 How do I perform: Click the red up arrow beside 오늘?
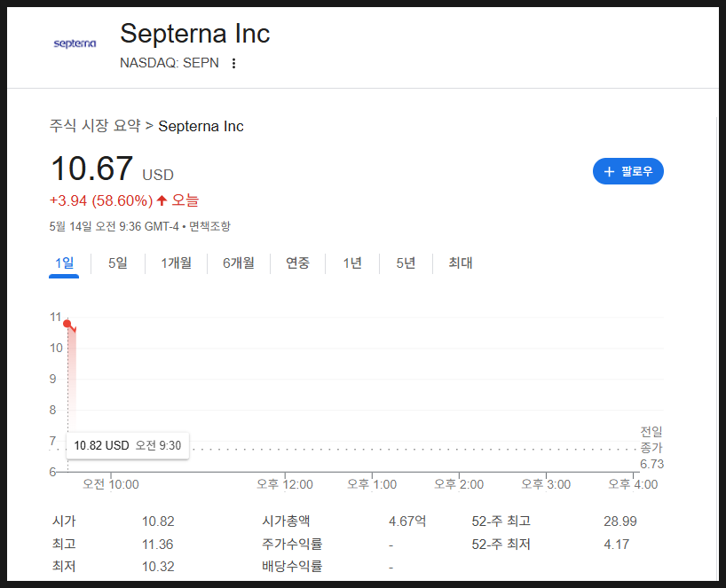click(162, 200)
